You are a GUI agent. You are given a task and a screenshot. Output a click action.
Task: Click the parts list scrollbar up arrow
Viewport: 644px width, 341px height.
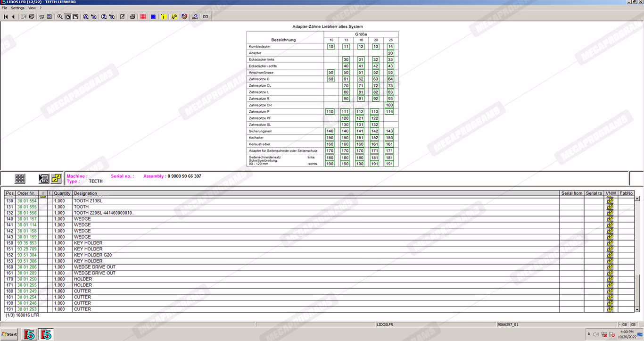coord(637,199)
